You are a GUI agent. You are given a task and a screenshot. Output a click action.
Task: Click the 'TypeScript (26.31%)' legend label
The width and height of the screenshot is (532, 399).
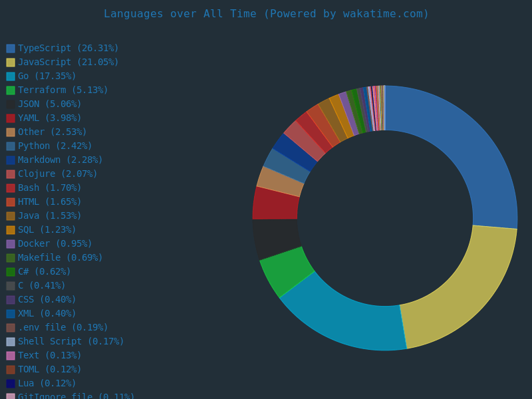(x=68, y=48)
